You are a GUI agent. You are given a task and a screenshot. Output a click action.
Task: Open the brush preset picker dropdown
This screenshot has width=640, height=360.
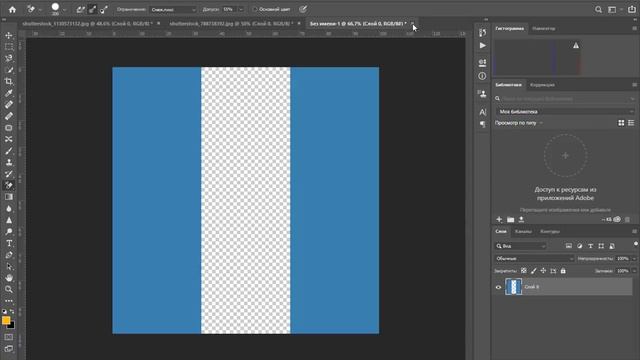[x=64, y=9]
